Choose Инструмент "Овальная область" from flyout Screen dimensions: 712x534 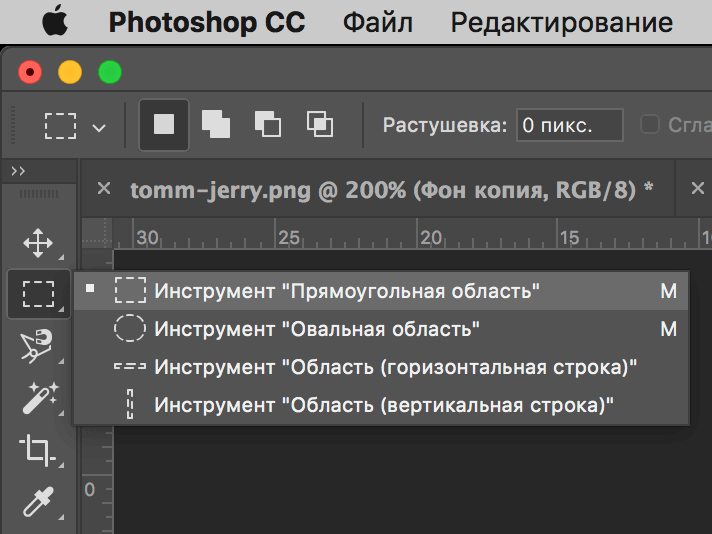click(x=317, y=329)
